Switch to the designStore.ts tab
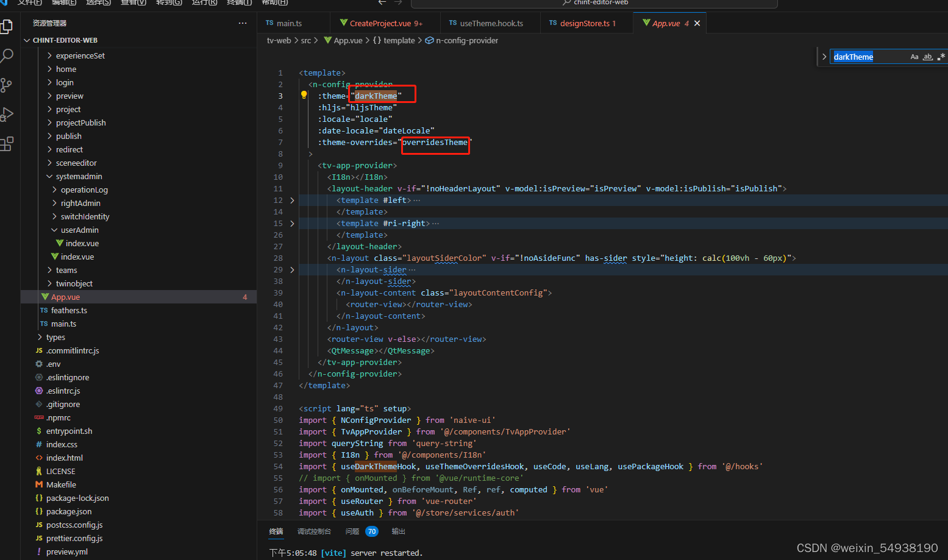The width and height of the screenshot is (948, 560). 587,23
